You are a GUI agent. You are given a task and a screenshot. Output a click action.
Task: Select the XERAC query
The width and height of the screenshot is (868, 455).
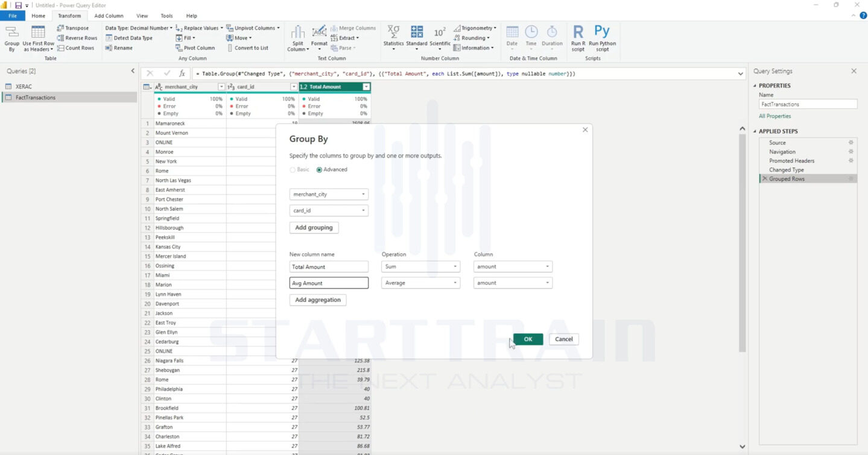tap(69, 87)
